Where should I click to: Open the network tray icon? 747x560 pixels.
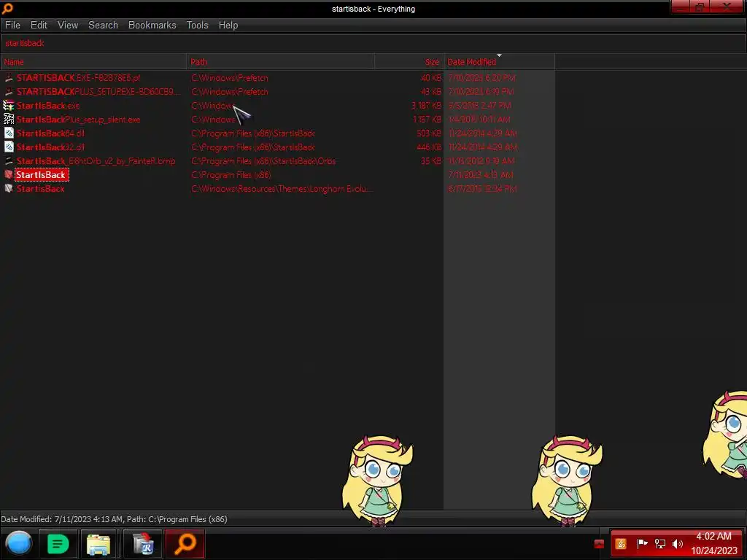(x=659, y=543)
